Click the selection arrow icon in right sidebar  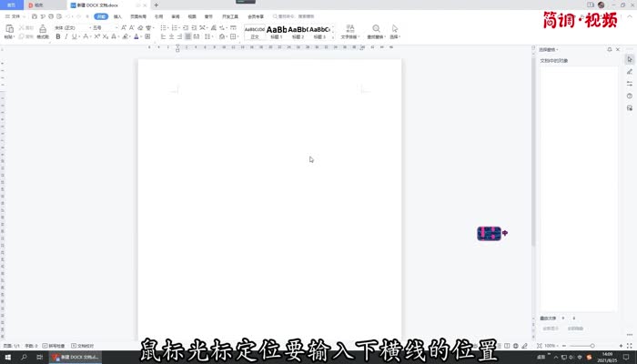629,58
